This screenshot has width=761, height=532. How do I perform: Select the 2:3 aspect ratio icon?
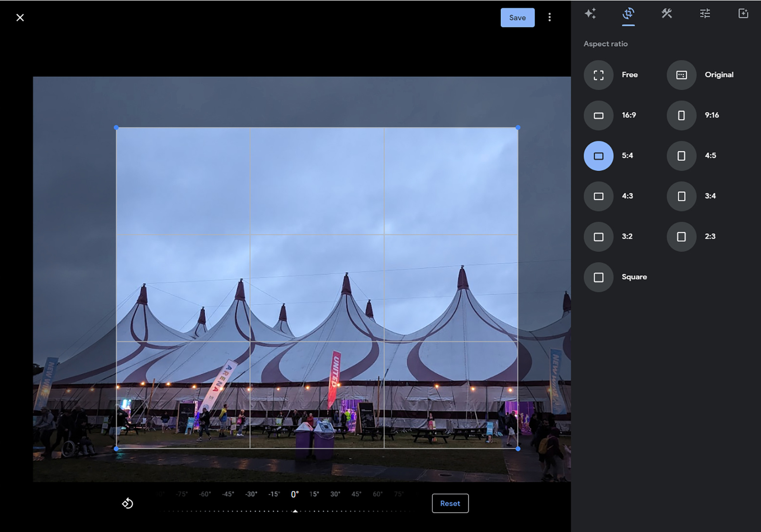pyautogui.click(x=681, y=237)
